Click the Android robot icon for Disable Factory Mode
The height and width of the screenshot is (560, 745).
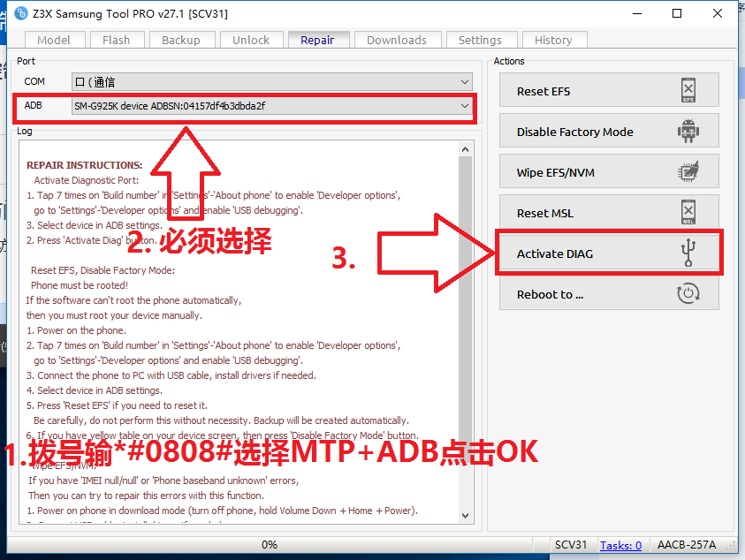[688, 131]
